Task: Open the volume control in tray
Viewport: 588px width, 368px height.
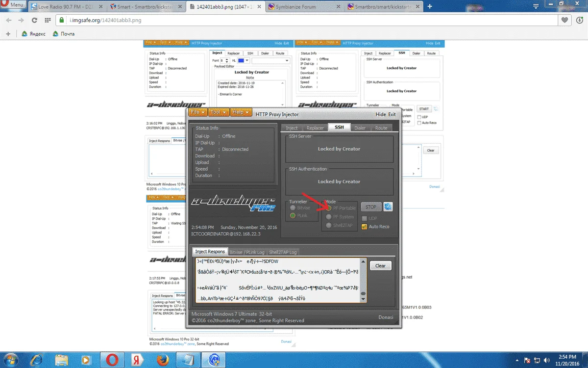Action: pos(546,360)
